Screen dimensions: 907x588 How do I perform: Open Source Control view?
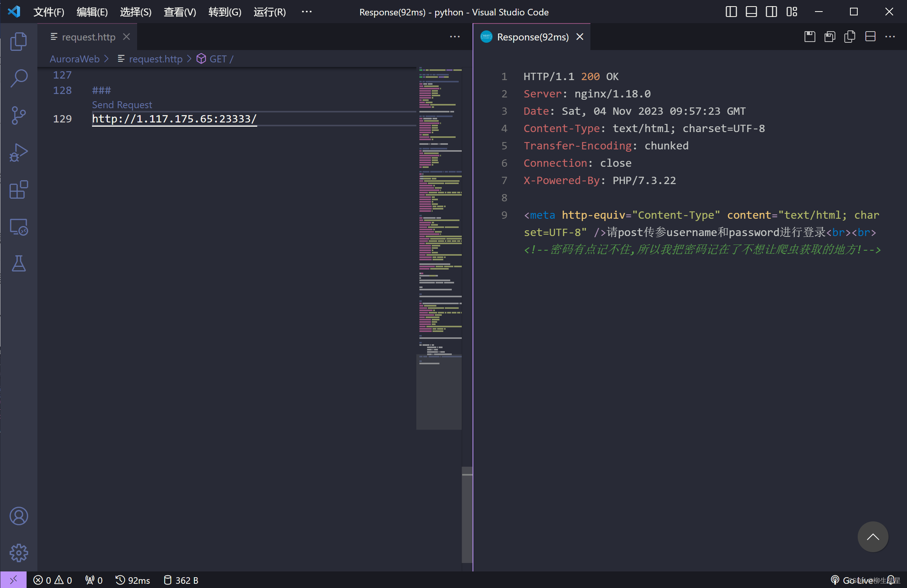pos(18,115)
